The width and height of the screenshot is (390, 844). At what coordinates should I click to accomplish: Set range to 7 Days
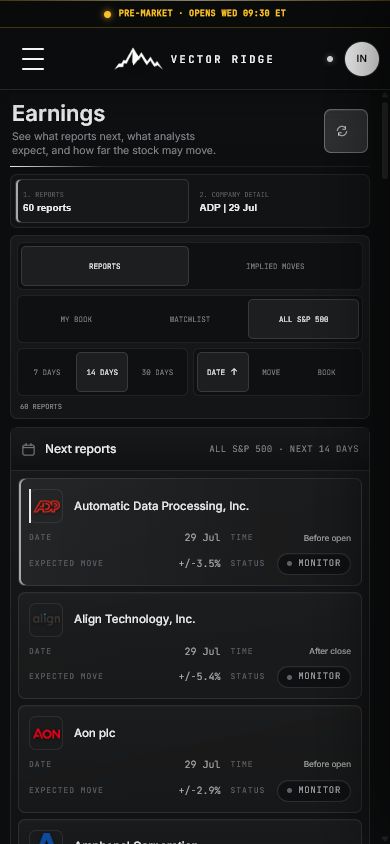pos(47,372)
